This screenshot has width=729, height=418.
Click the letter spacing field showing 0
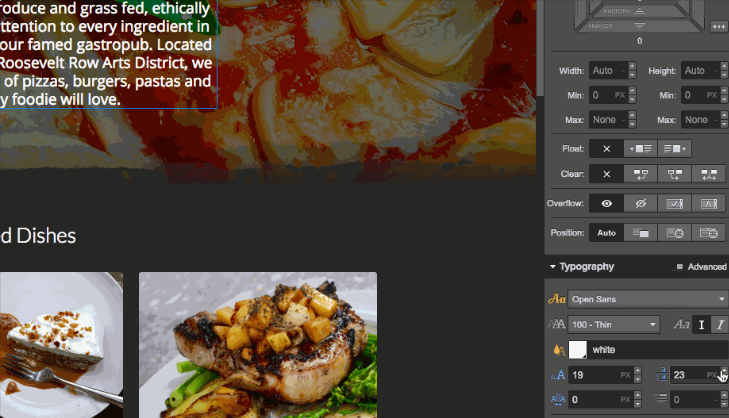[x=601, y=399]
